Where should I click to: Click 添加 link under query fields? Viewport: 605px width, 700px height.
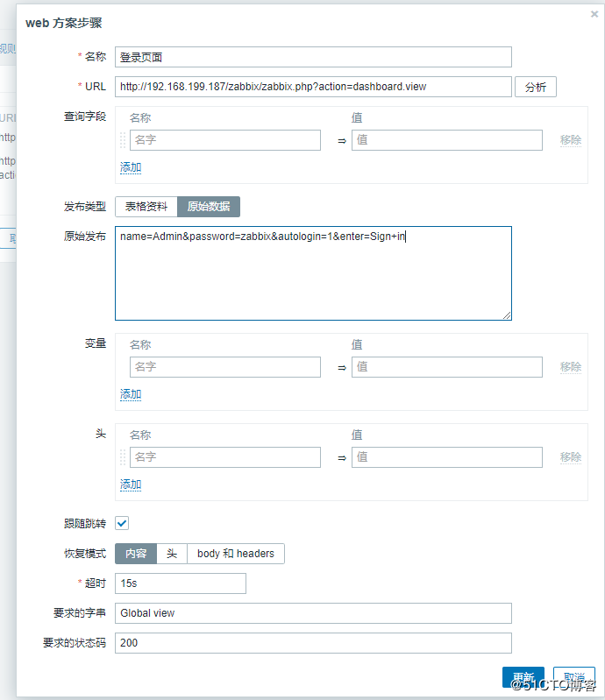(x=131, y=167)
